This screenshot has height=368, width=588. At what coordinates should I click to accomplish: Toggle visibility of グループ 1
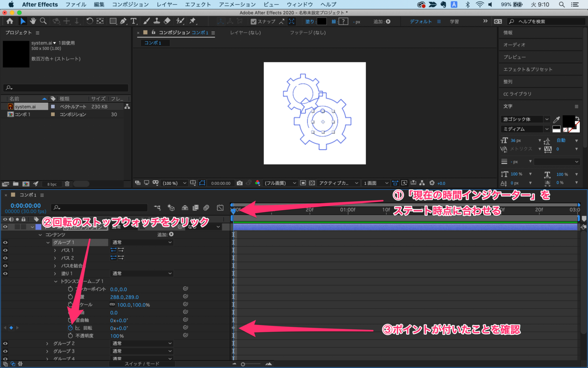click(5, 242)
